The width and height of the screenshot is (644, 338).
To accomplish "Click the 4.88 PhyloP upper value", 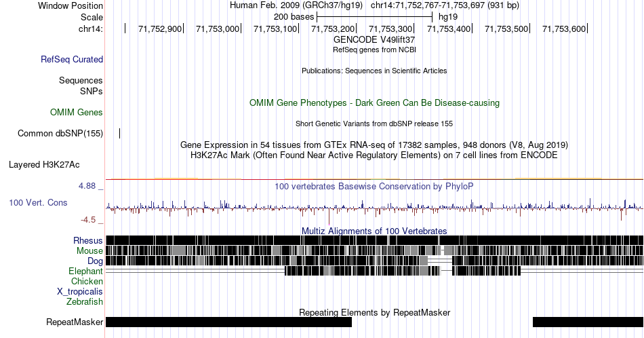I will point(87,186).
